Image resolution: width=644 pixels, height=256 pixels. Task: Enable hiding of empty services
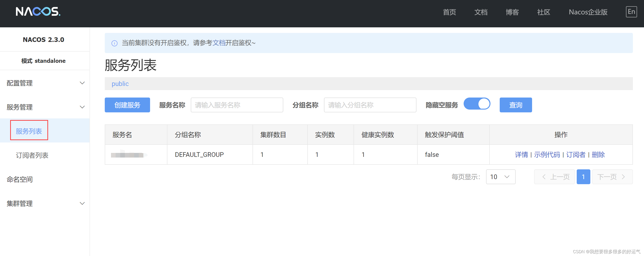pyautogui.click(x=477, y=104)
